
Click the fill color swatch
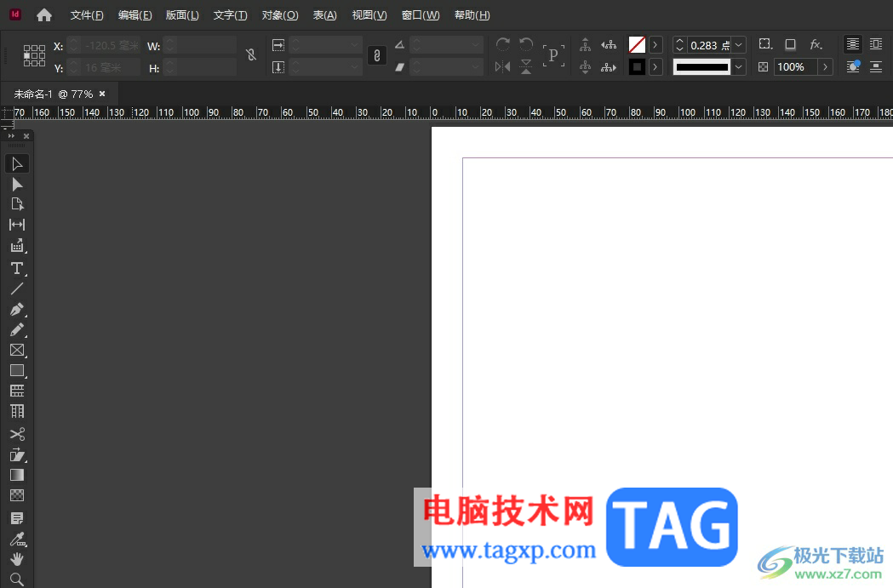[637, 44]
